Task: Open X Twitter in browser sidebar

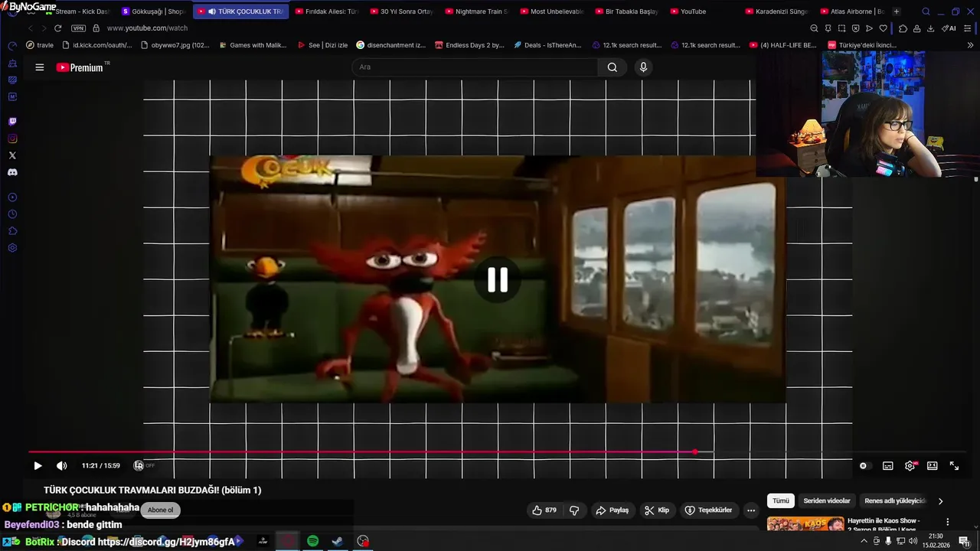Action: click(x=12, y=155)
